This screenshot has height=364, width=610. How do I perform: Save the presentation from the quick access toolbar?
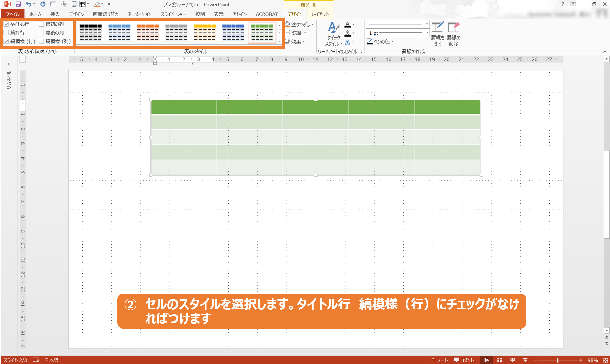(x=18, y=4)
